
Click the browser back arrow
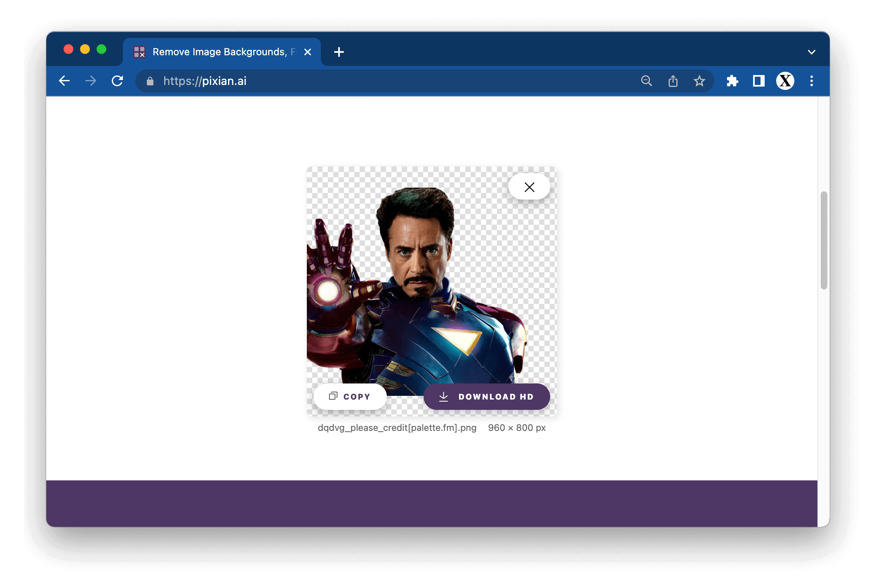[64, 81]
